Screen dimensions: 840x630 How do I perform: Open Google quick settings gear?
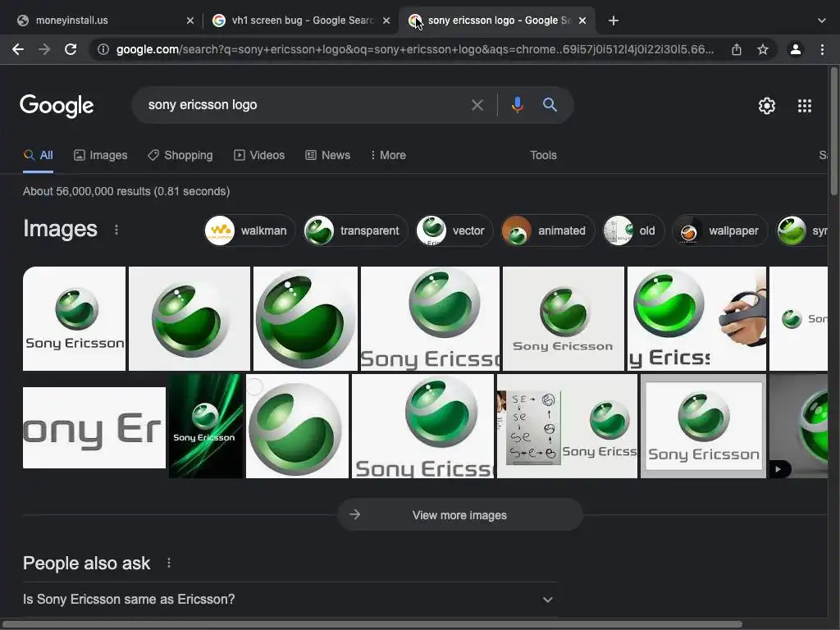click(767, 106)
